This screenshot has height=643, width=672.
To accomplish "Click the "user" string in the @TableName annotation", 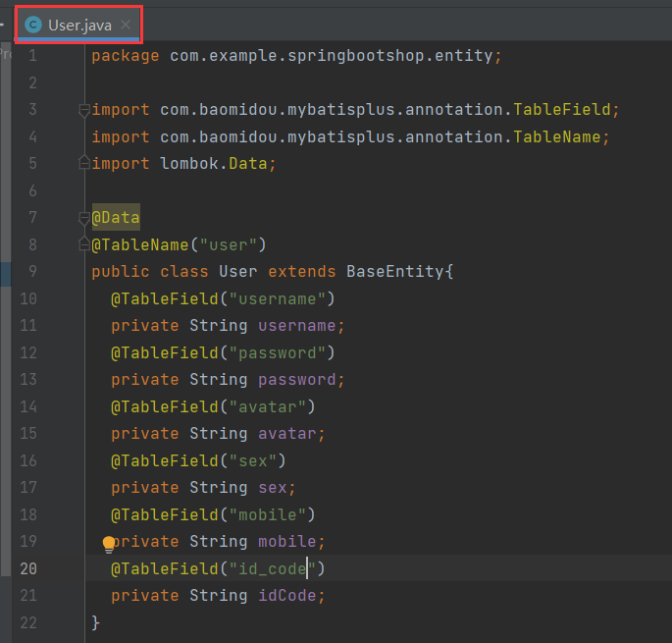I will [x=228, y=244].
